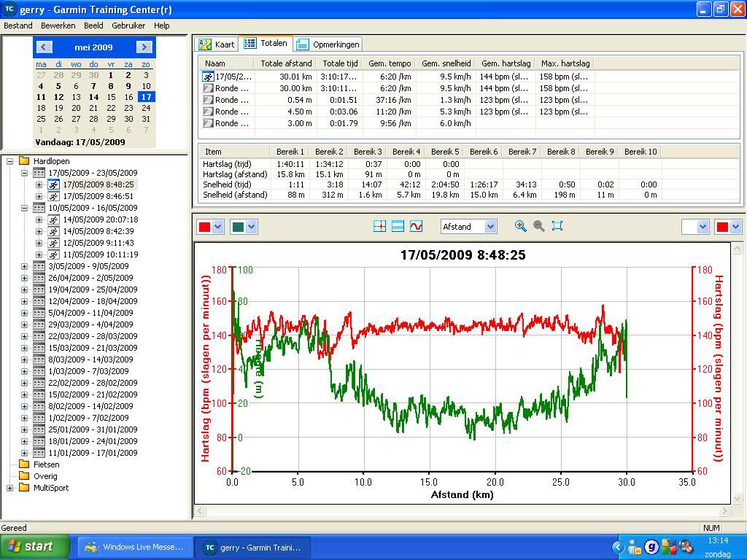Show hidden system tray icons arrow
This screenshot has height=560, width=747.
(x=618, y=547)
